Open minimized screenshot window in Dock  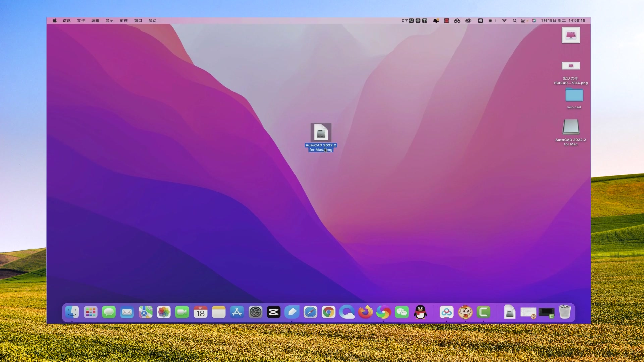528,313
